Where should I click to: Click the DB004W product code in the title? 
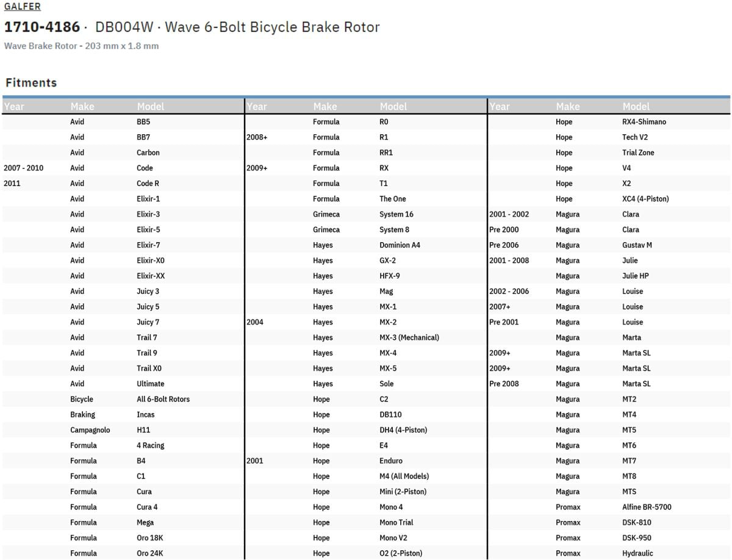coord(123,27)
